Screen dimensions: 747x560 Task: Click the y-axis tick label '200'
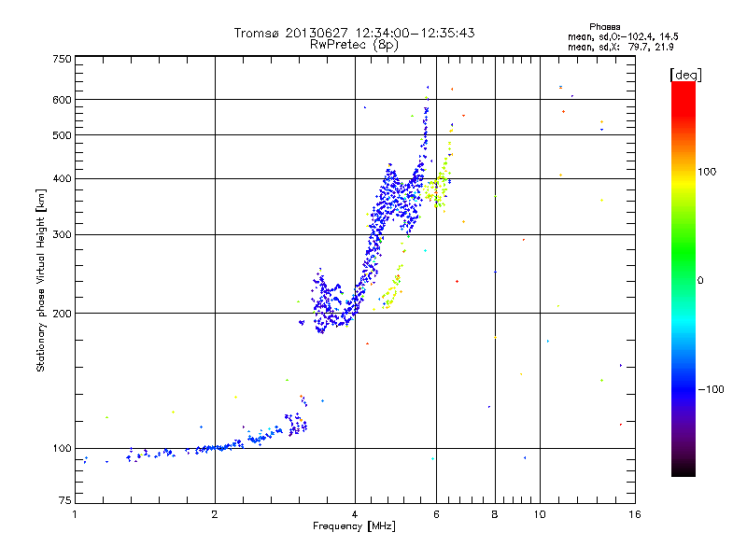pyautogui.click(x=62, y=314)
